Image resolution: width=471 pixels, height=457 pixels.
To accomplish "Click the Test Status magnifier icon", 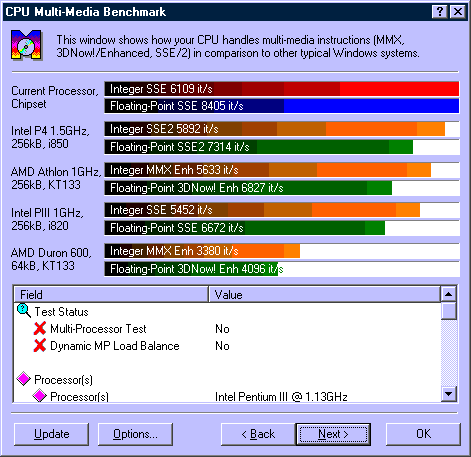I will (24, 311).
